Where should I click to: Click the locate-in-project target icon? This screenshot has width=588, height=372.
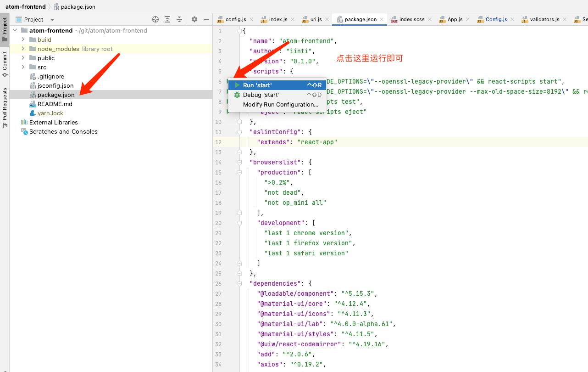point(155,19)
